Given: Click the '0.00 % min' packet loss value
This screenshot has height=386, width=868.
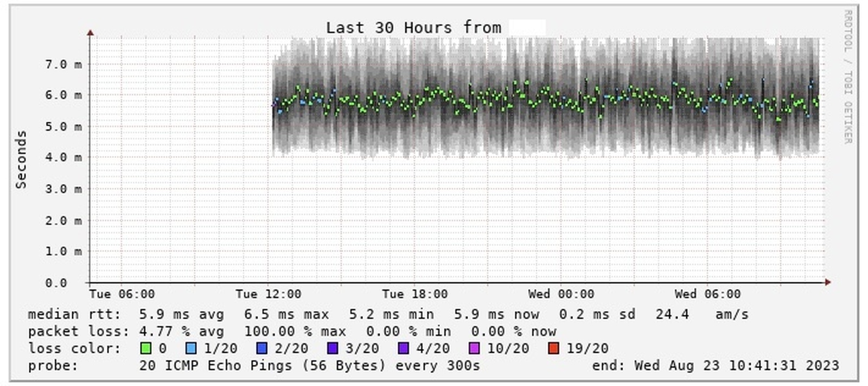Looking at the screenshot, I should click(409, 331).
